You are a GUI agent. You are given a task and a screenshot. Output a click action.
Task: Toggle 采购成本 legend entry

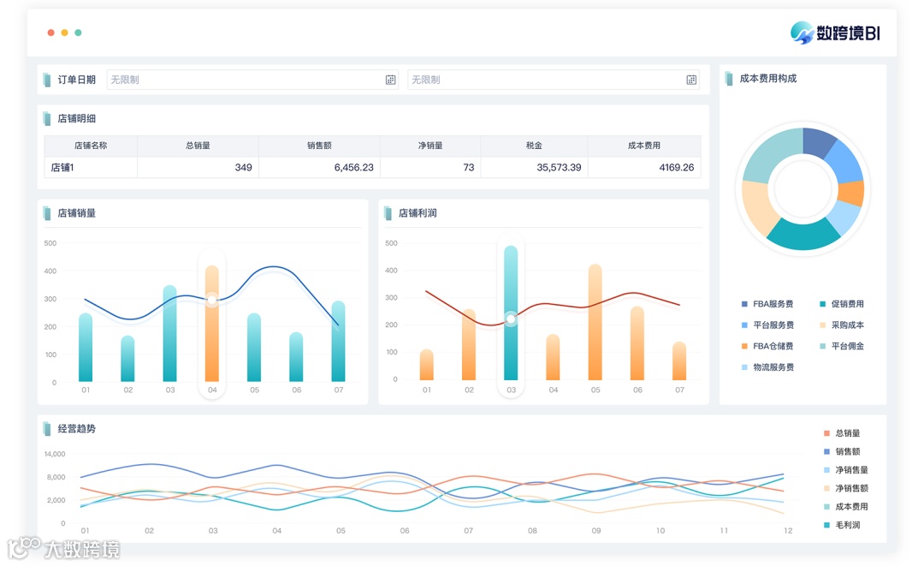coord(842,325)
